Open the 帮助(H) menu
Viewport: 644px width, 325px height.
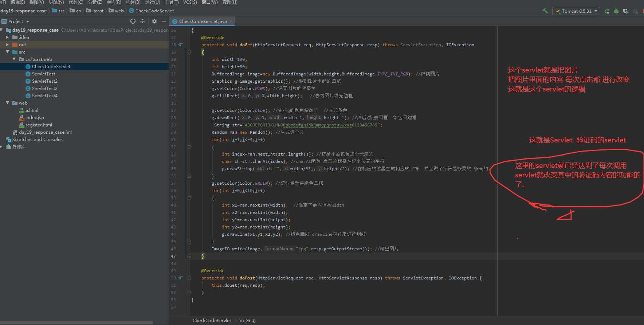[x=230, y=2]
